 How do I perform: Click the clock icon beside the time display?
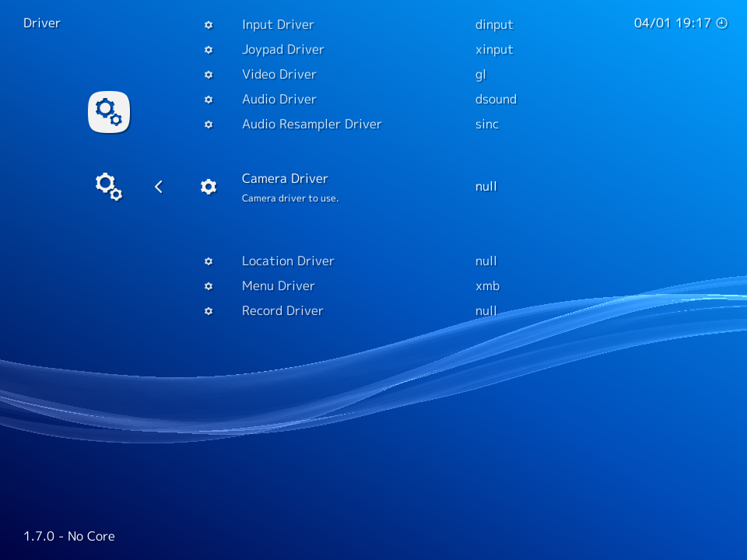click(721, 23)
